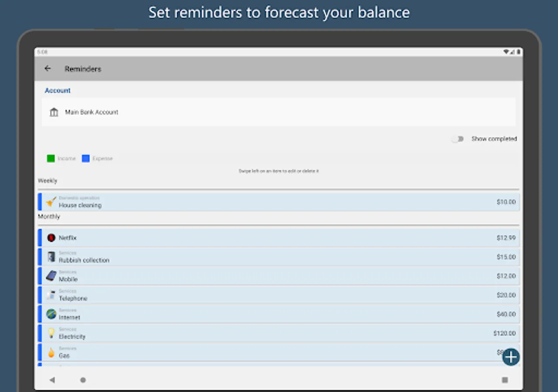Click the Wi-Fi status bar icon

coord(506,52)
